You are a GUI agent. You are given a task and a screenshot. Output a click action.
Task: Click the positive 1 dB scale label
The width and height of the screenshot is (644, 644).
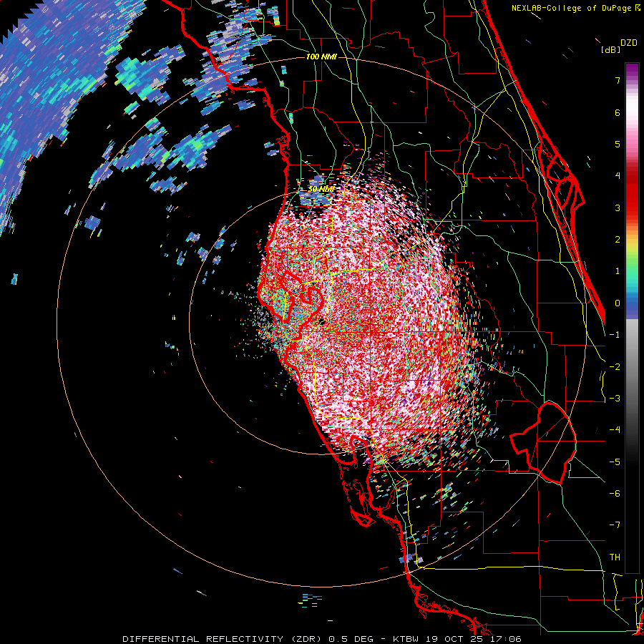pos(618,271)
